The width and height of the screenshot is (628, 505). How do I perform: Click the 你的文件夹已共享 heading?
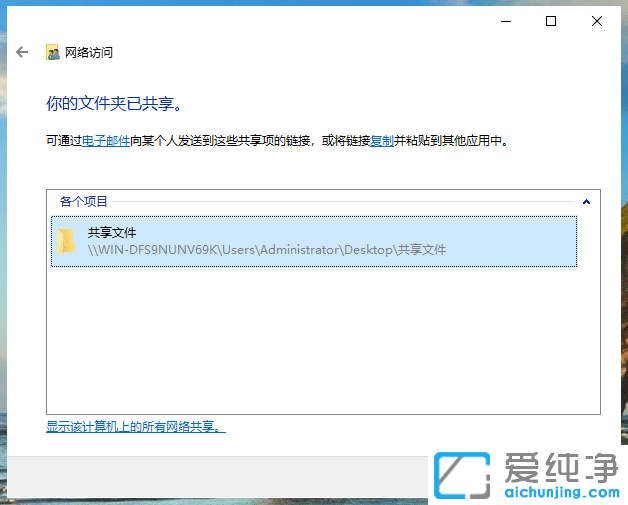(114, 104)
